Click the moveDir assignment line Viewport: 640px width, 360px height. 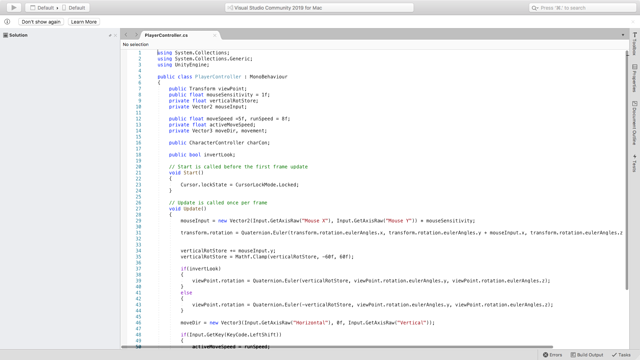pyautogui.click(x=307, y=322)
